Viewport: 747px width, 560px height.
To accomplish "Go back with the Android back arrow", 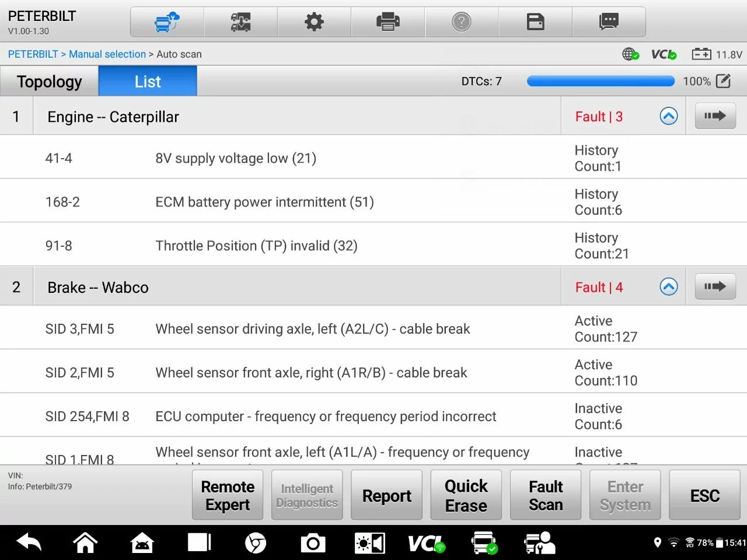I will [x=29, y=543].
